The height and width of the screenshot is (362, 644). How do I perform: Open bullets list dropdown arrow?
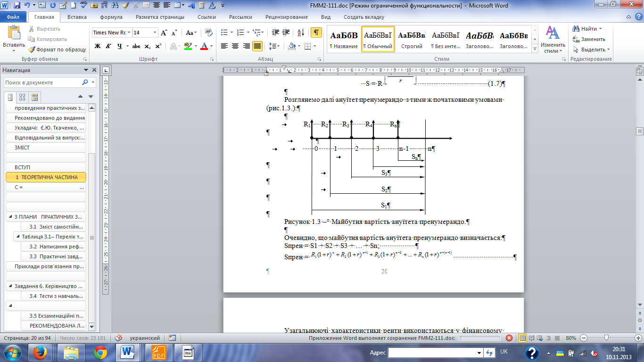coord(231,33)
